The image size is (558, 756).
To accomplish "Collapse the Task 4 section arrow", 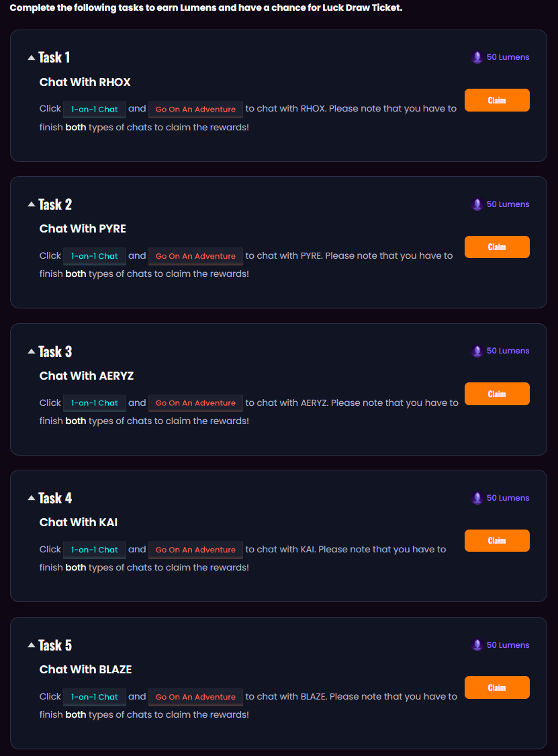I will (x=31, y=498).
